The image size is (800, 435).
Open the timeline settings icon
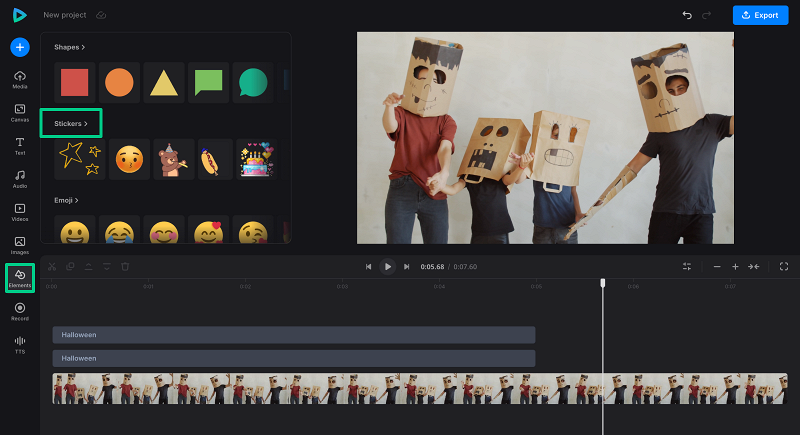click(687, 267)
